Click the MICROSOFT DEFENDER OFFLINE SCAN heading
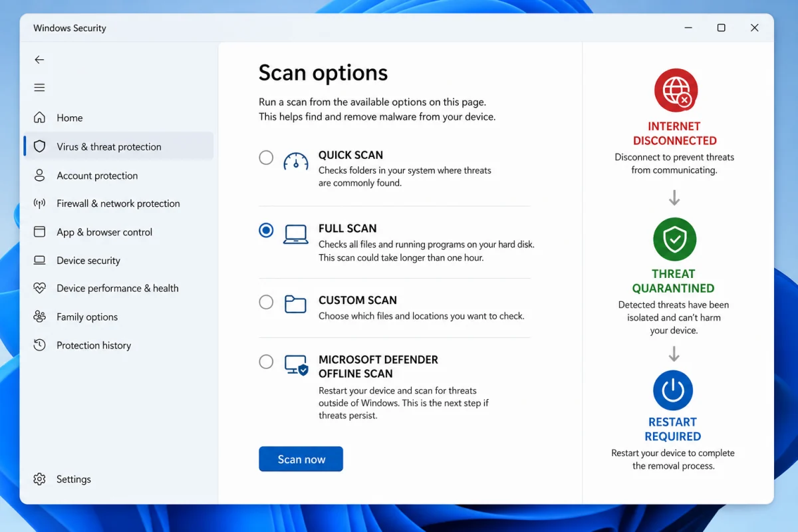 click(x=378, y=366)
